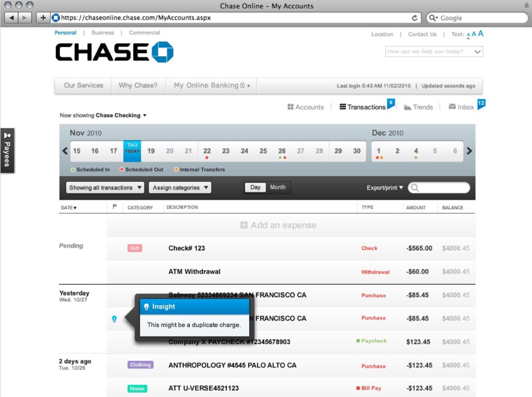This screenshot has height=397, width=532.
Task: Select December 4 on the calendar strip
Action: pos(416,151)
